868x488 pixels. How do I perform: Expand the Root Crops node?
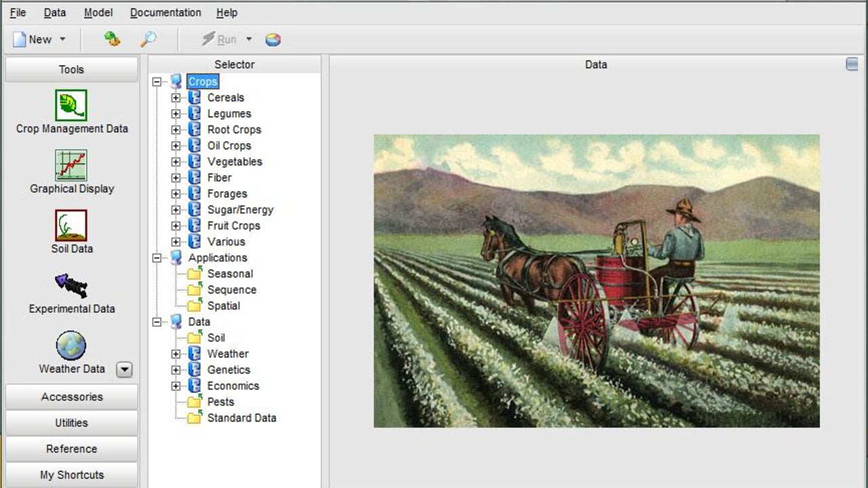176,129
